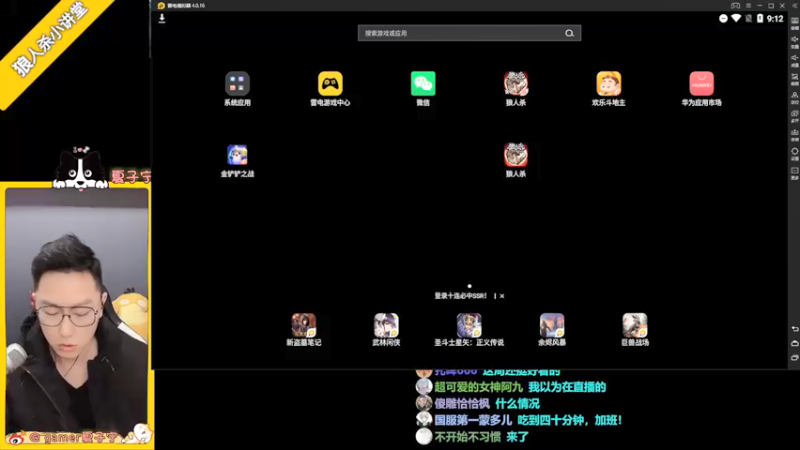Open keyboard mapping (按键) in sidebar
The width and height of the screenshot is (800, 450).
[794, 22]
